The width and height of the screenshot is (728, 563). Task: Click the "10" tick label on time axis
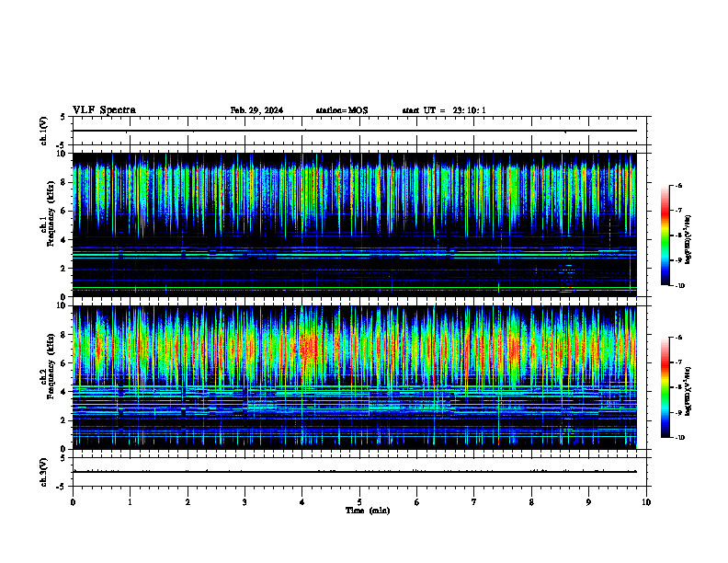646,502
